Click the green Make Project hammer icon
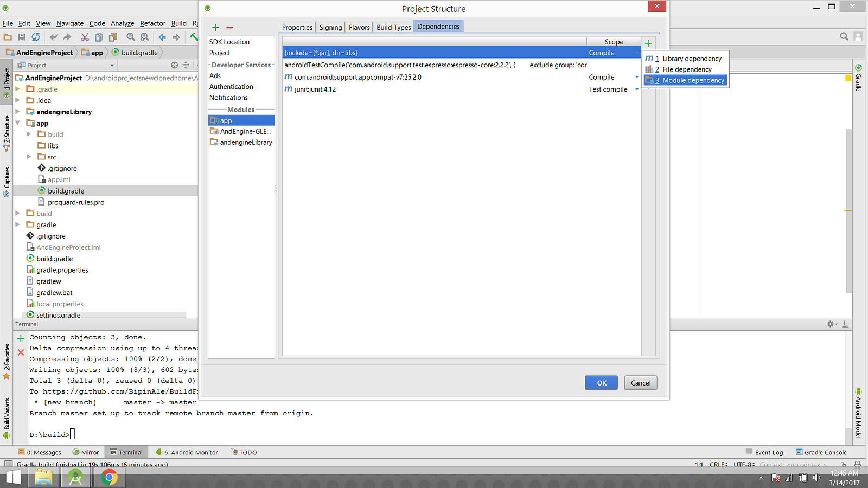This screenshot has width=868, height=488. point(194,37)
